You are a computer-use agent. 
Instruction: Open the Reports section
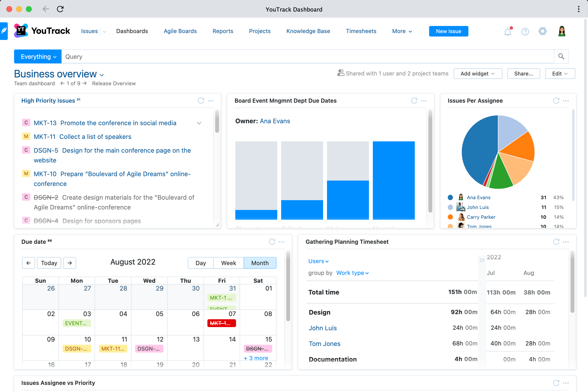coord(223,31)
